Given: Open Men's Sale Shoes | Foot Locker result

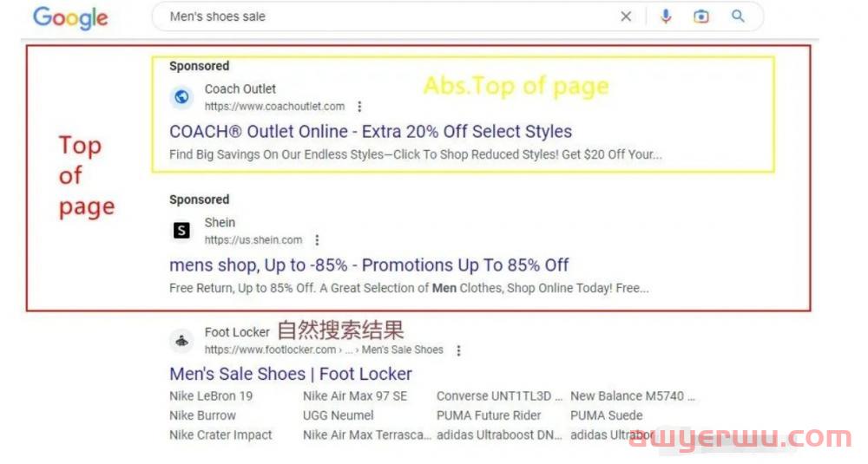Looking at the screenshot, I should pyautogui.click(x=291, y=374).
